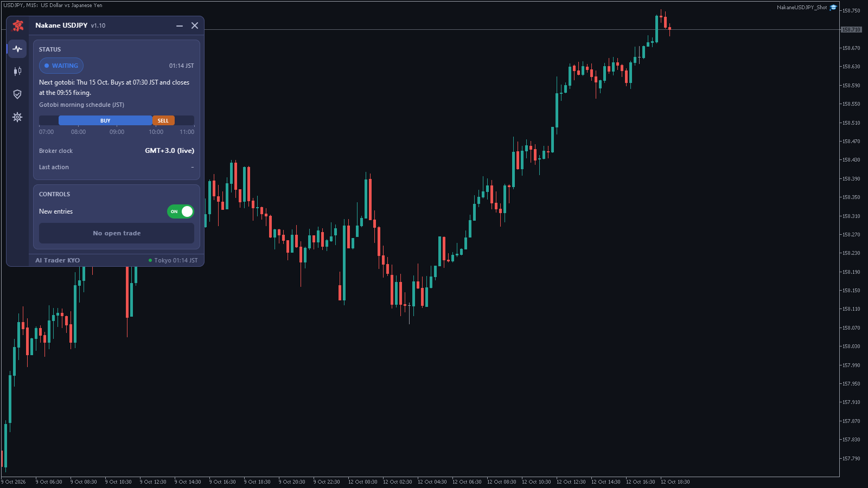
Task: Click the red Nakane logo icon
Action: pos(18,25)
